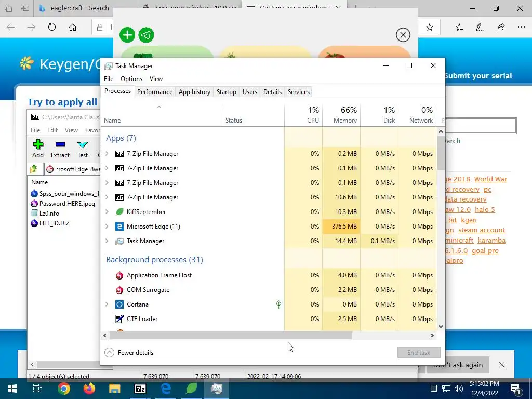Open the Windows Start menu
This screenshot has height=399, width=532.
[12, 389]
